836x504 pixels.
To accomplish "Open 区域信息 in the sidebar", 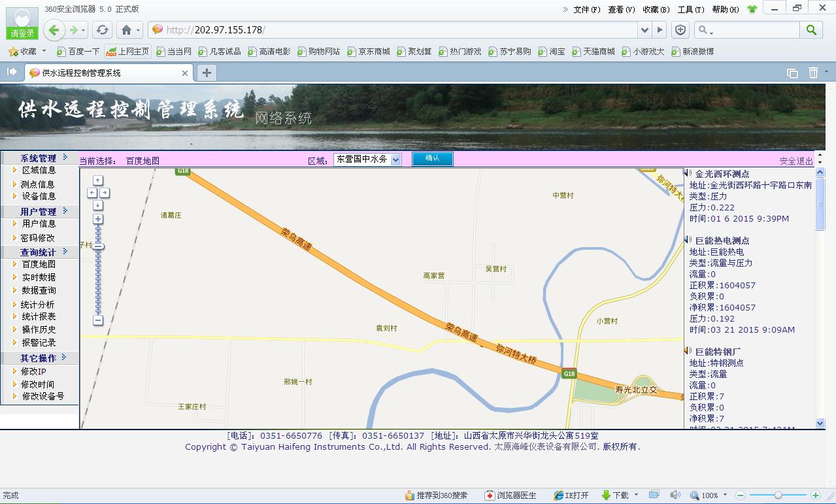I will 39,170.
